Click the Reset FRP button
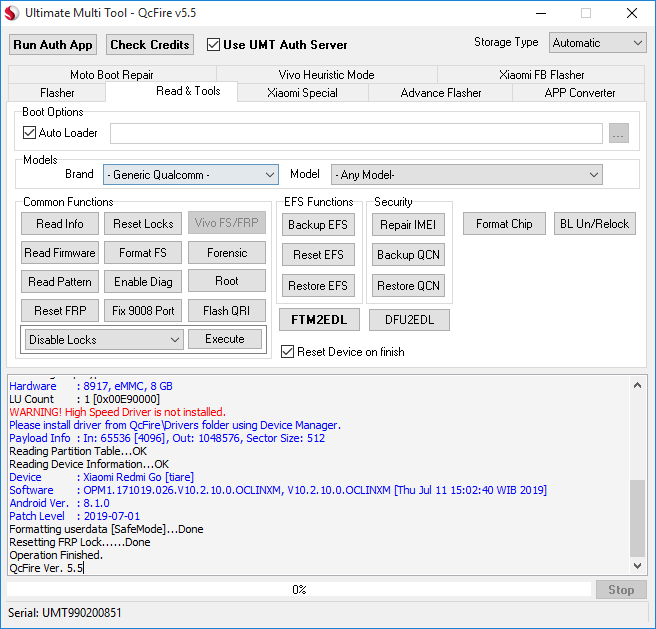The height and width of the screenshot is (629, 656). 60,311
